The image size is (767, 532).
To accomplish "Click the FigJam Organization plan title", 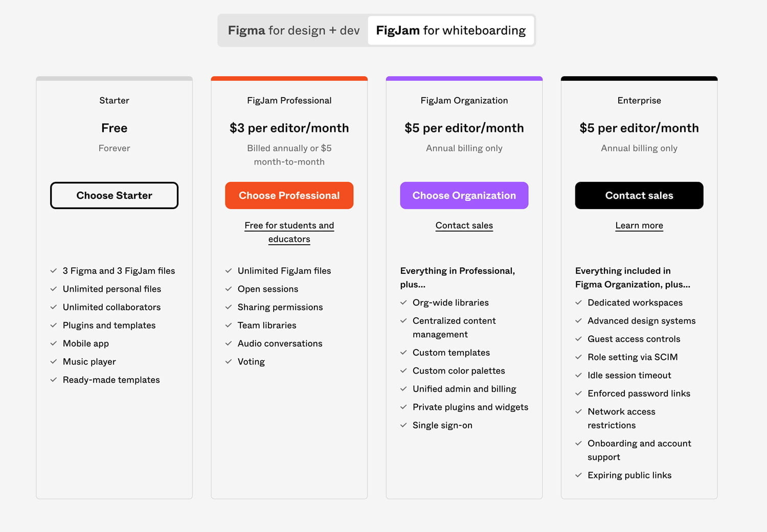I will coord(464,101).
